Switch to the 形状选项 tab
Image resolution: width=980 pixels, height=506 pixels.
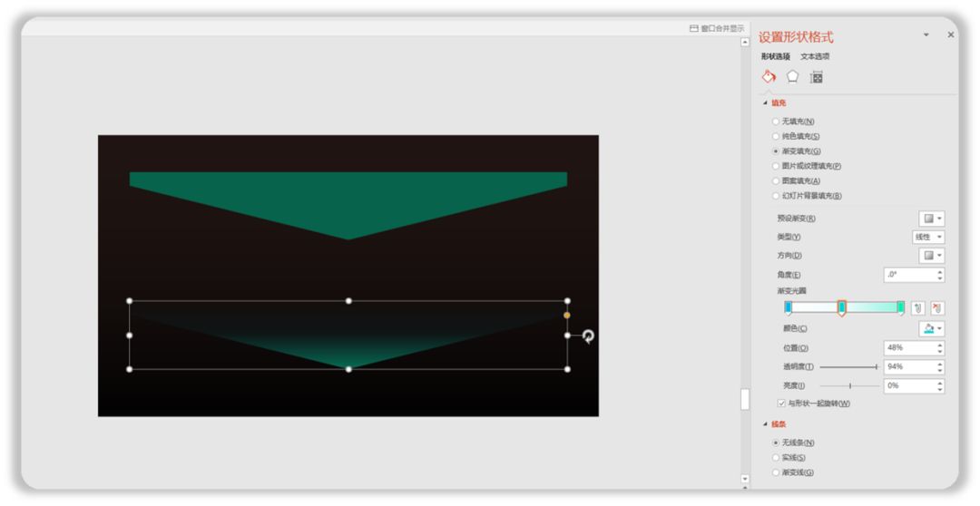tap(776, 56)
